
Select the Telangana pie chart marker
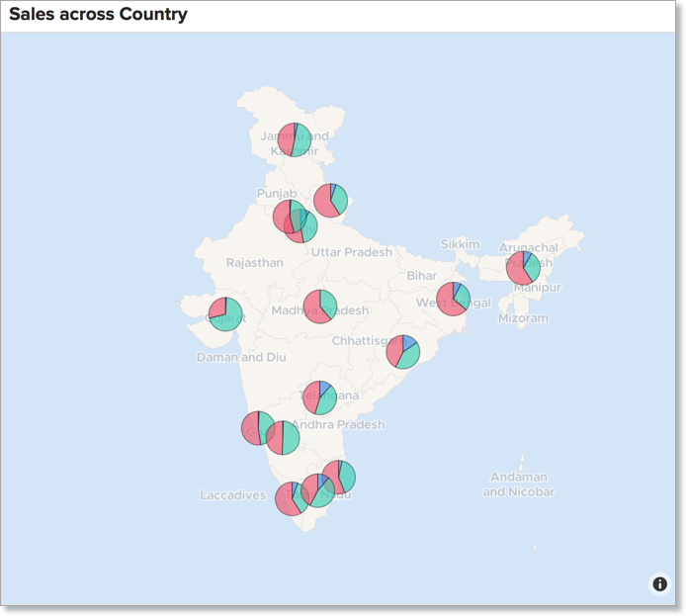tap(319, 397)
